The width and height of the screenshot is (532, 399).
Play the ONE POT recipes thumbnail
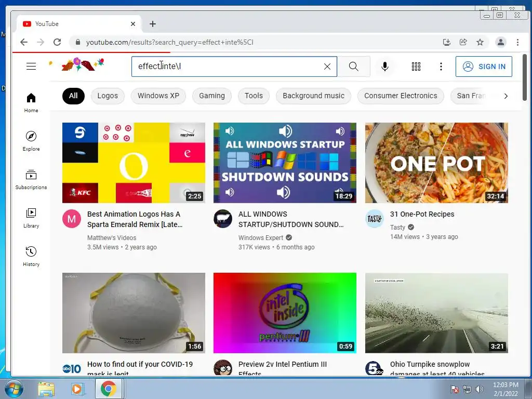coord(436,163)
